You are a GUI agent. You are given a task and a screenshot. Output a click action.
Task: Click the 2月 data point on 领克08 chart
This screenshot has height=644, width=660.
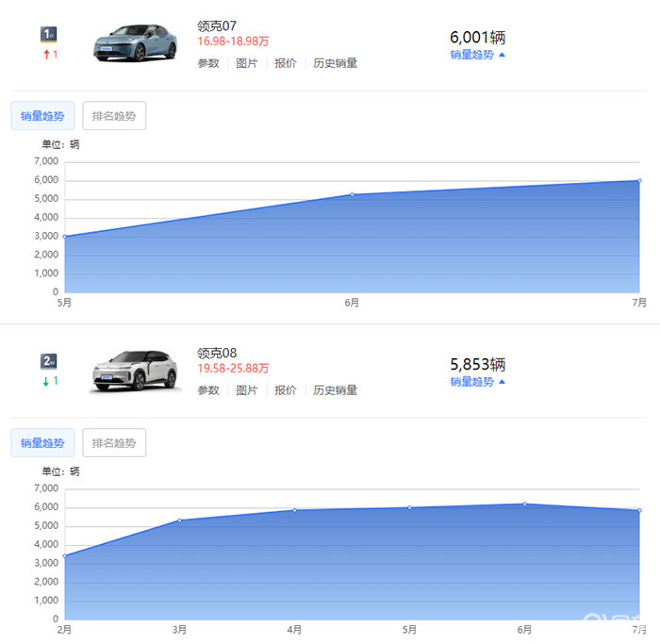tap(65, 556)
